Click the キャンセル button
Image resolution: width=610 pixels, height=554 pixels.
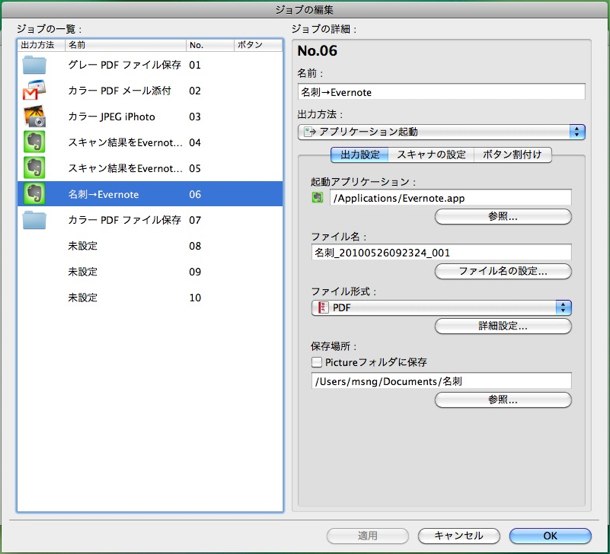[459, 536]
